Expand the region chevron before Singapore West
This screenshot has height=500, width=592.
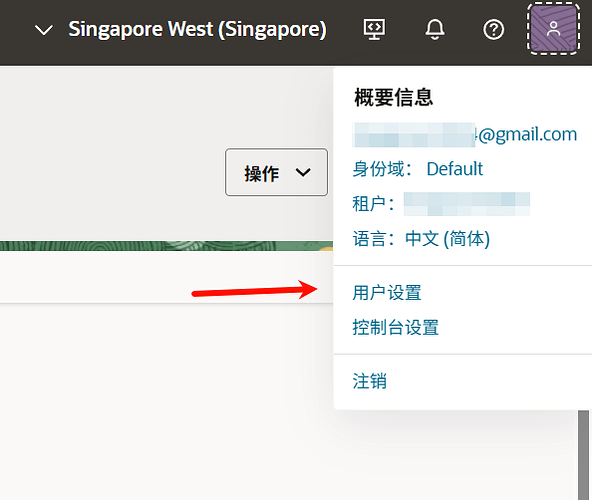point(44,30)
